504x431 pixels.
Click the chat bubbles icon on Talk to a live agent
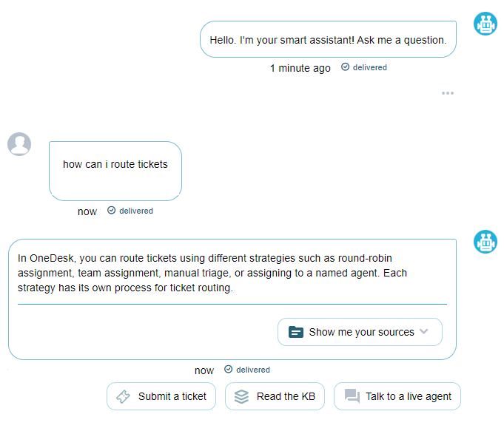(352, 397)
